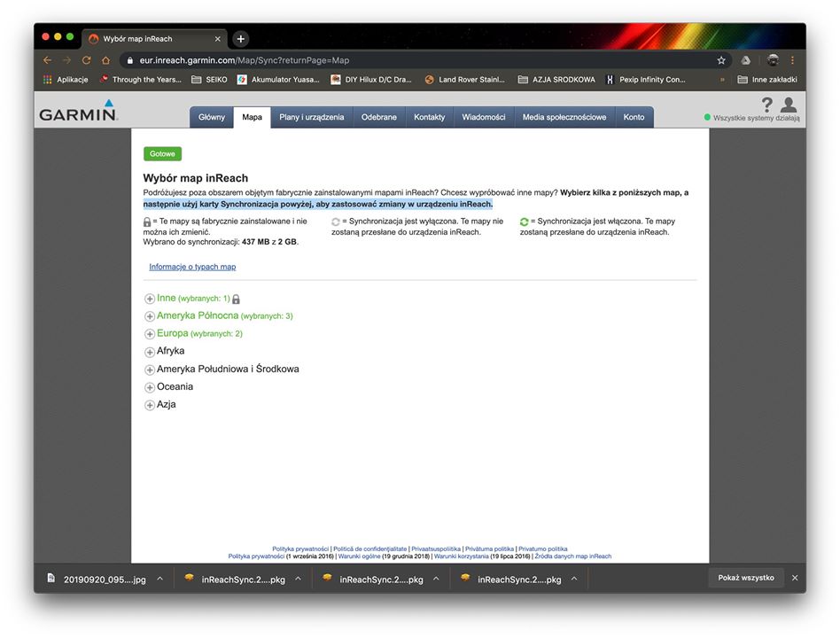This screenshot has height=638, width=840.
Task: Click the site padlock icon in address bar
Action: 129,60
